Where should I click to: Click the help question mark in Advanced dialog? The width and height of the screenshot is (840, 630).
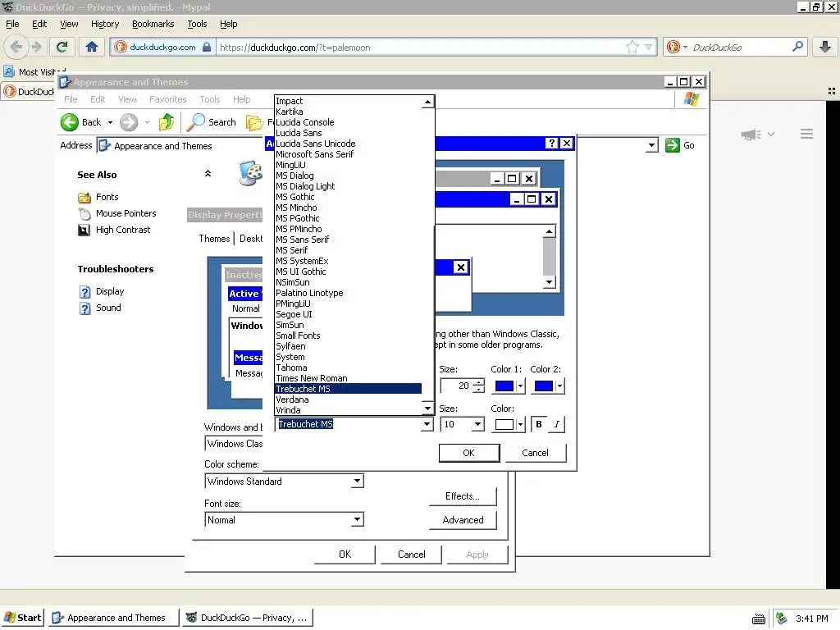(x=552, y=143)
